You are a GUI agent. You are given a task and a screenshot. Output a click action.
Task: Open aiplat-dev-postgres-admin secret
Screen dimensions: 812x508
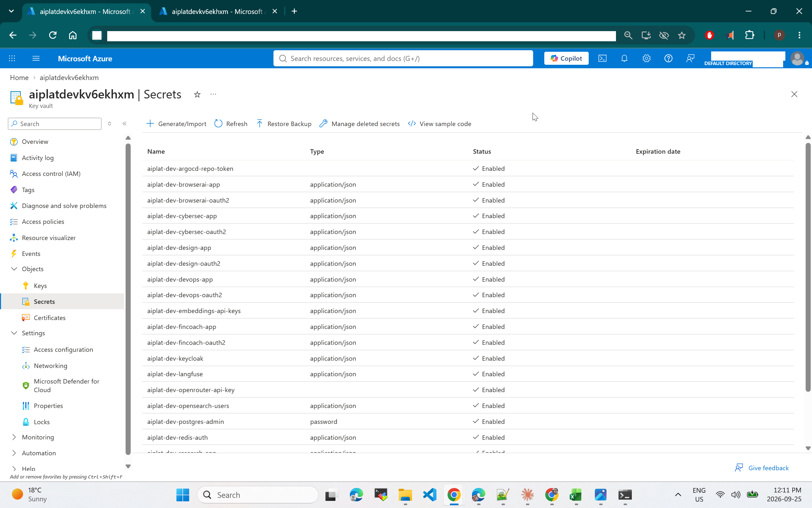[x=185, y=421]
